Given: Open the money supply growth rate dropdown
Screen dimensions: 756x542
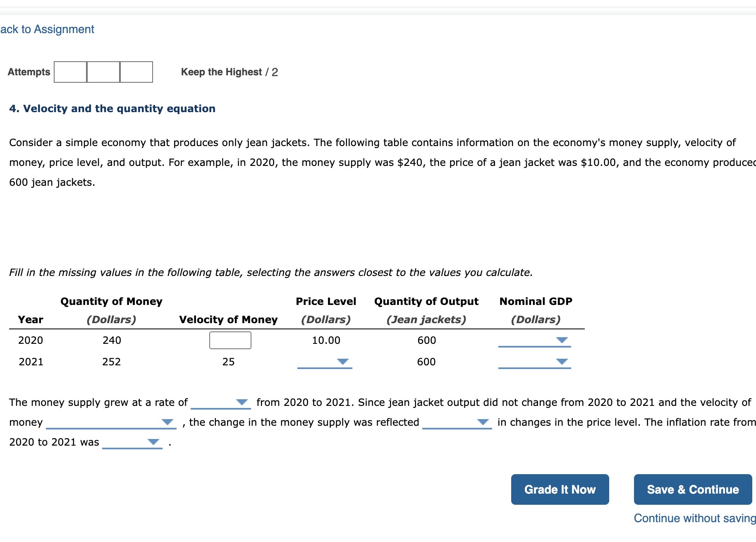Looking at the screenshot, I should tap(221, 403).
